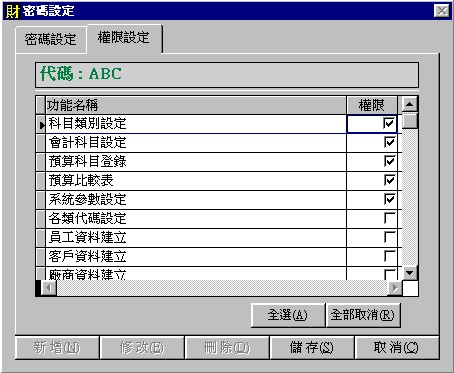Select the 會計科目設定 row text
This screenshot has width=454, height=373.
point(87,143)
